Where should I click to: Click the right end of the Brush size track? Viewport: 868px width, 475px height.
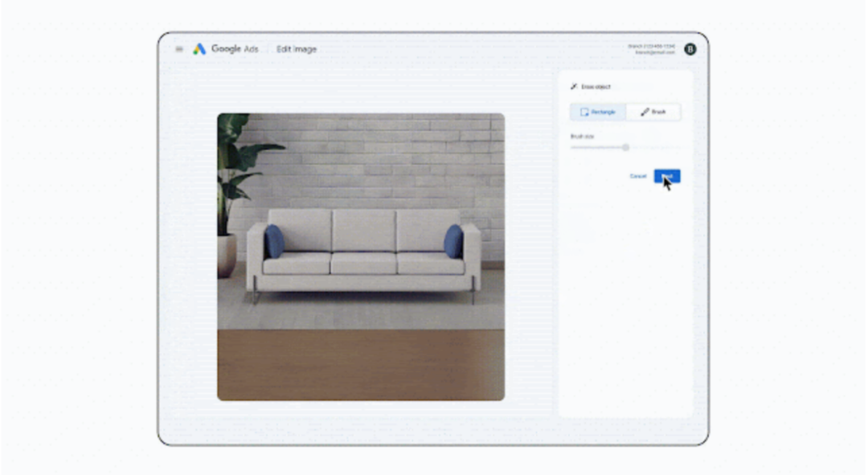[x=678, y=147]
